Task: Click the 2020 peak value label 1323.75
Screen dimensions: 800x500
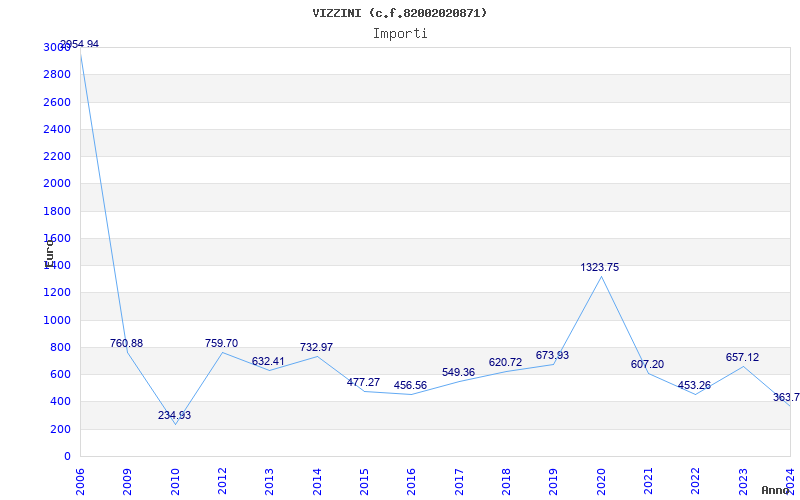Action: 599,267
